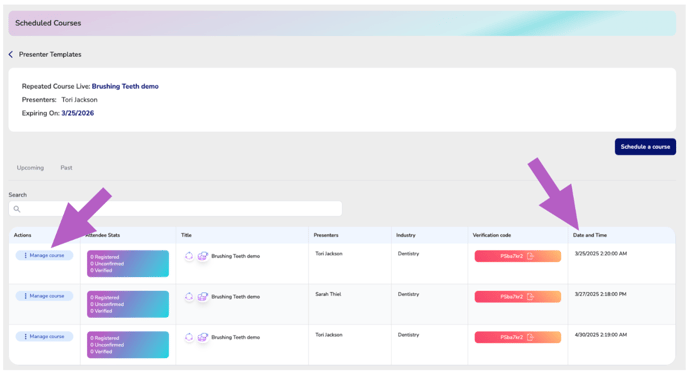
Task: Click the Tori Jackson name in the course summary
Action: (79, 100)
